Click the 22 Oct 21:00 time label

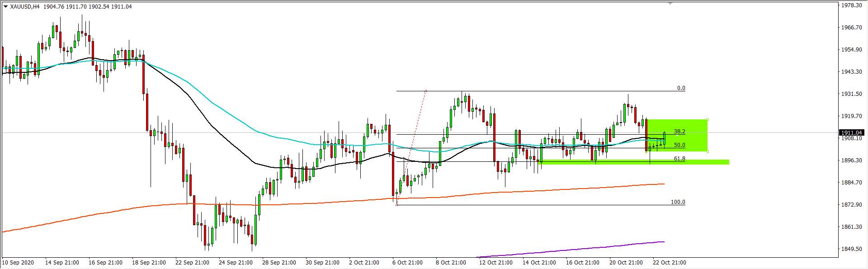pos(670,263)
